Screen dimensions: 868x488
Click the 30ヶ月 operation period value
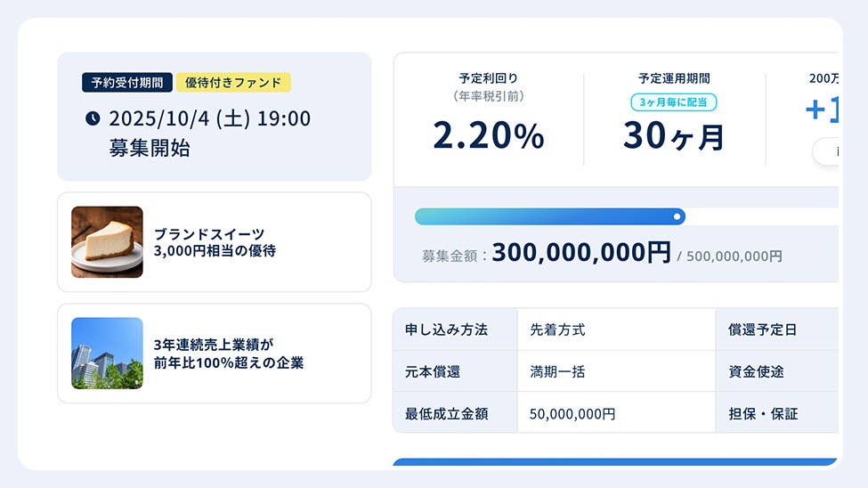coord(674,136)
